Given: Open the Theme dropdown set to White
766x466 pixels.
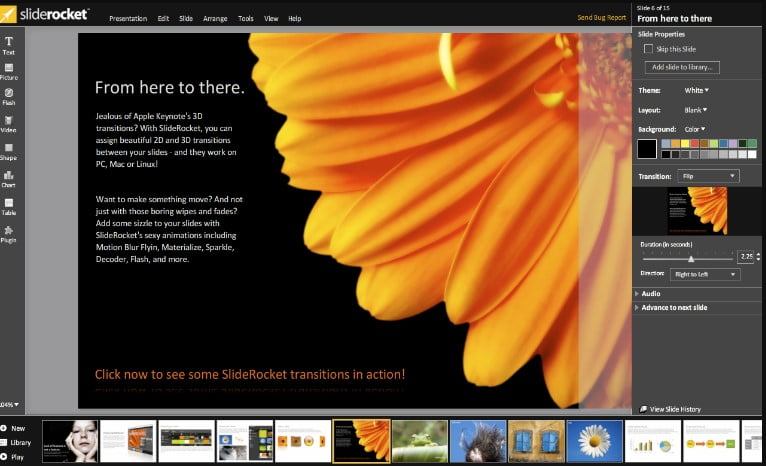Looking at the screenshot, I should (696, 90).
